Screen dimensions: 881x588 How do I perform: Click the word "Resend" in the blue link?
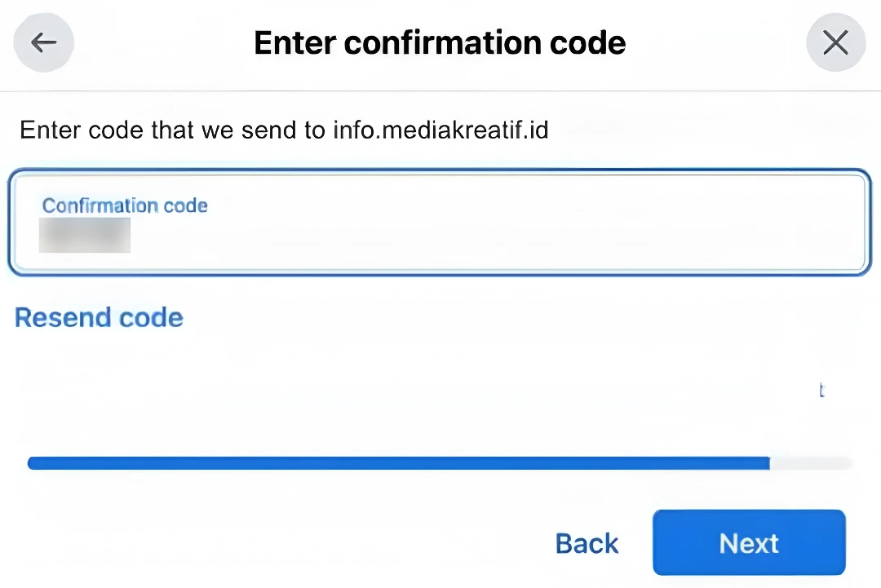click(63, 317)
